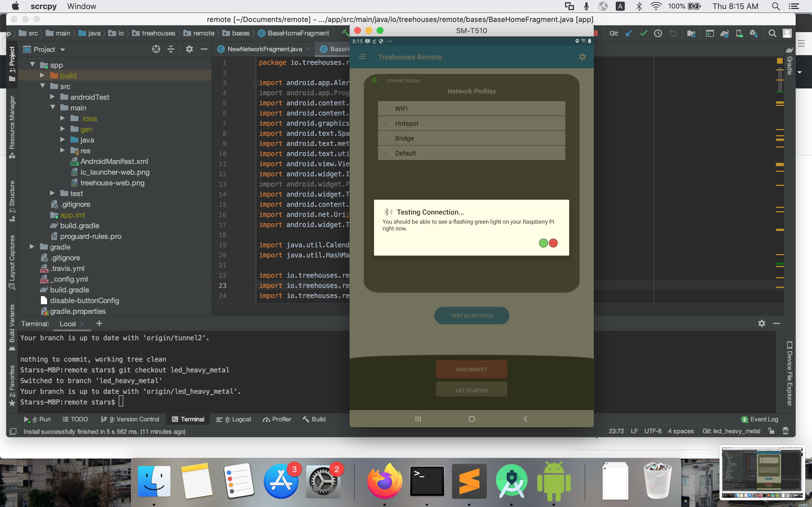Open Git history clock icon
This screenshot has height=507, width=812.
click(658, 33)
